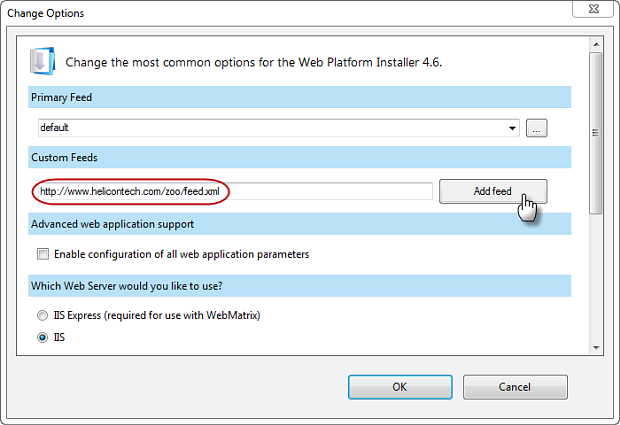Open the Primary Feed combo box showing default
The width and height of the screenshot is (620, 425).
(x=270, y=128)
